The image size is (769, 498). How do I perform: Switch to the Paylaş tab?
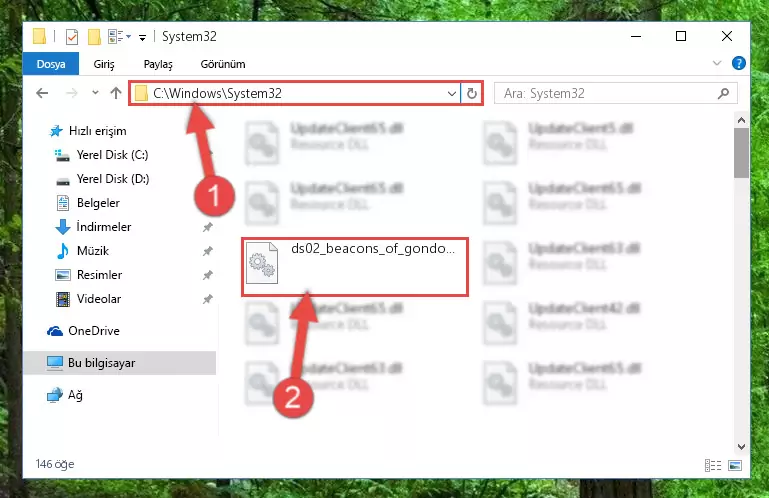158,64
